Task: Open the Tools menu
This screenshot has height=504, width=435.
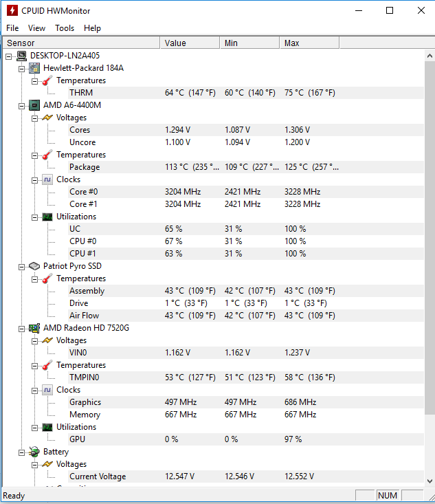Action: (65, 28)
